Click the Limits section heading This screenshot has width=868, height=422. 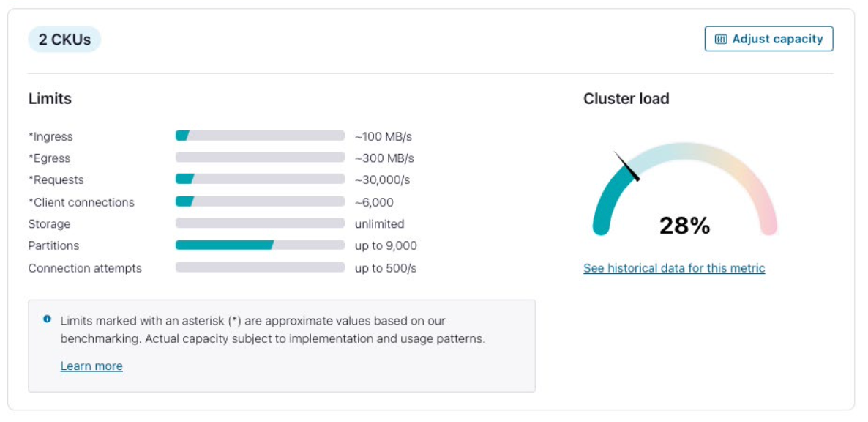[x=50, y=98]
